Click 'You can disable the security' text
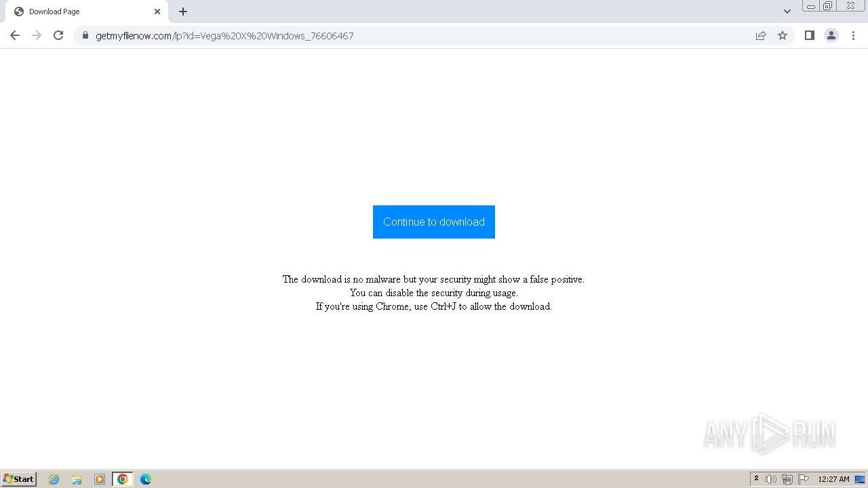868x488 pixels. pos(433,293)
